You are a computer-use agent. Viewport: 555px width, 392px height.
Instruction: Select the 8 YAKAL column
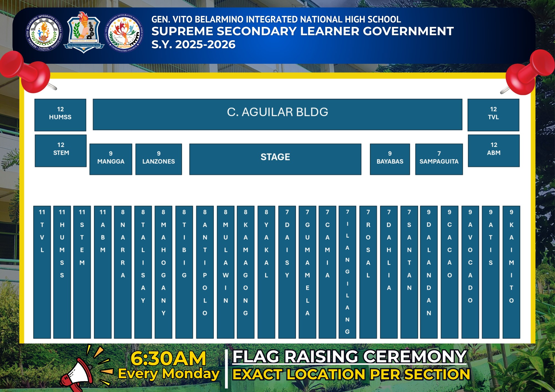click(x=267, y=272)
